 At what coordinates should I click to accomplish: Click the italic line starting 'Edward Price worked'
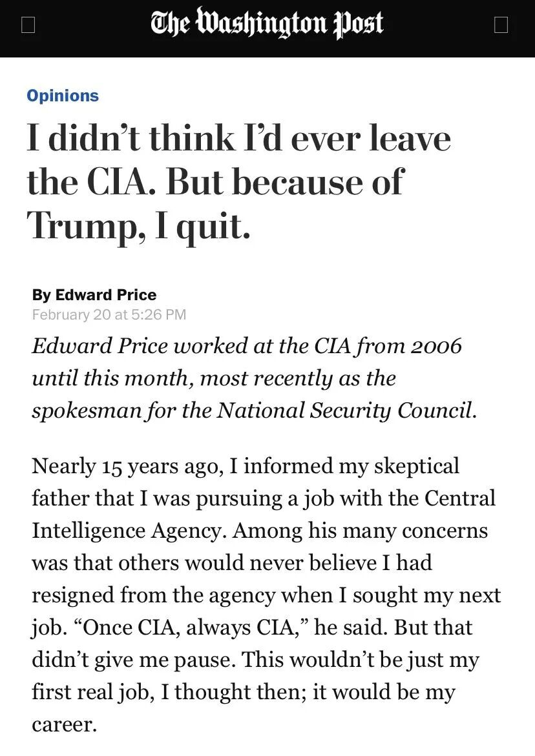point(247,346)
